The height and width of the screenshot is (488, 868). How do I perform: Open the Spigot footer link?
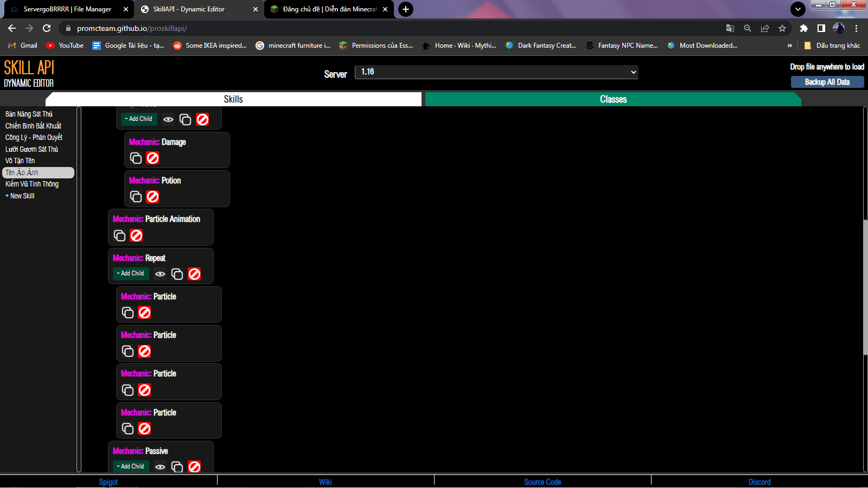pyautogui.click(x=108, y=482)
